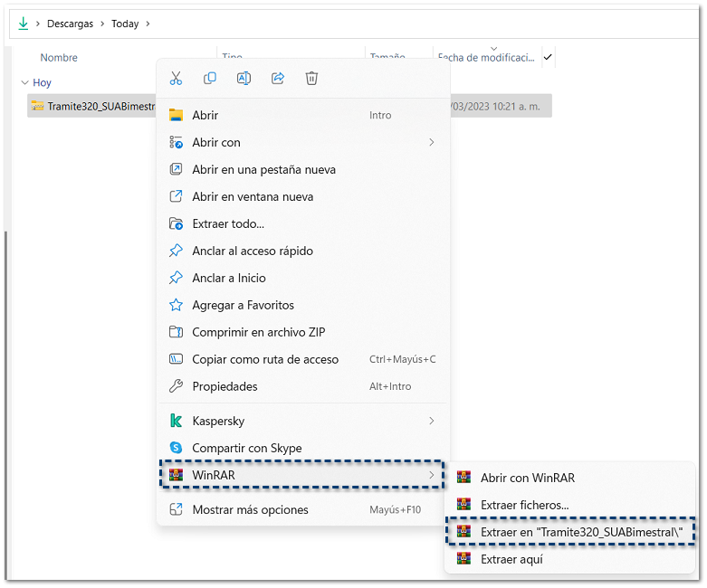Expand the chevron before Descargas in breadcrumb
This screenshot has width=707, height=588.
coord(38,24)
